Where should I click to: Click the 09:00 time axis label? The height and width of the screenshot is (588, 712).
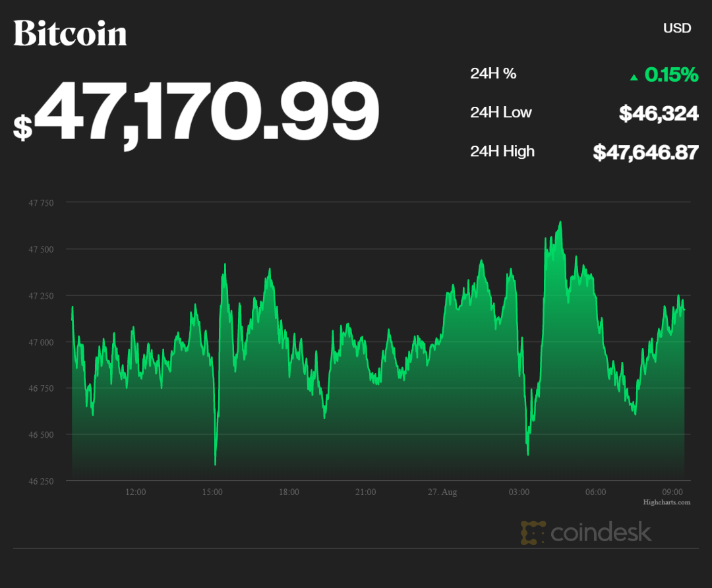click(672, 492)
